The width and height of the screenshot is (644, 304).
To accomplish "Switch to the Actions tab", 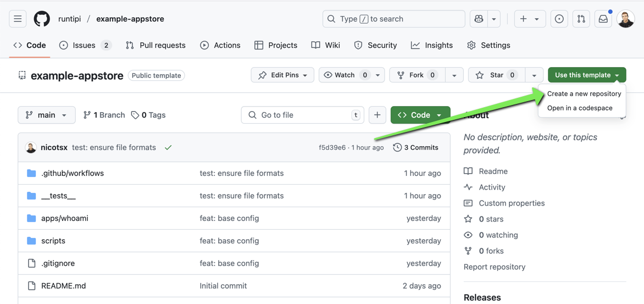I will click(x=220, y=45).
